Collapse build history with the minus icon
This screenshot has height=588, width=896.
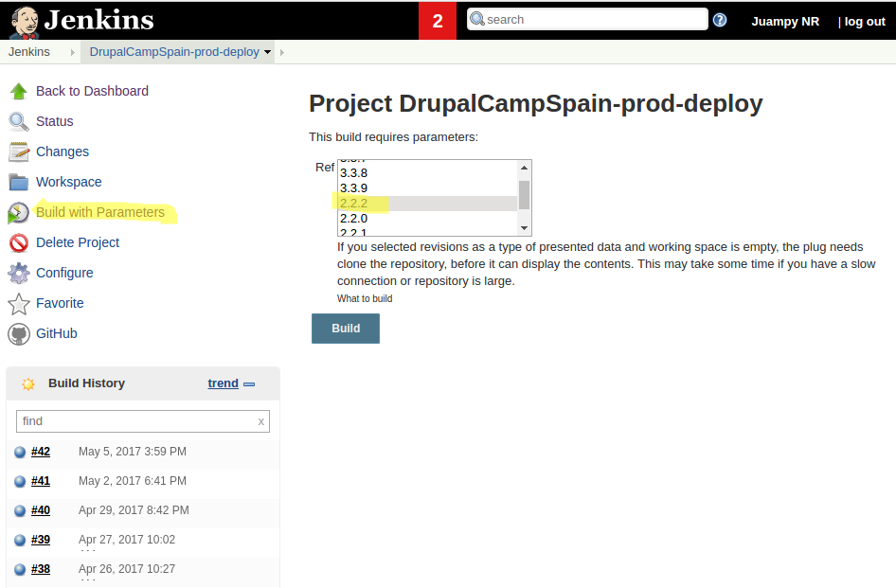249,384
